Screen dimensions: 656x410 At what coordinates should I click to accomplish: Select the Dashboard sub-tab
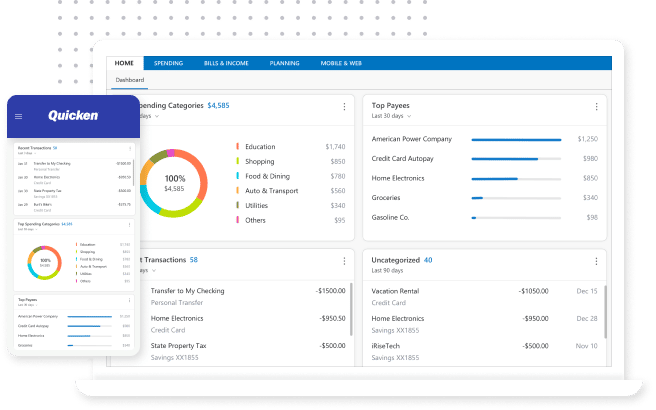pos(130,79)
